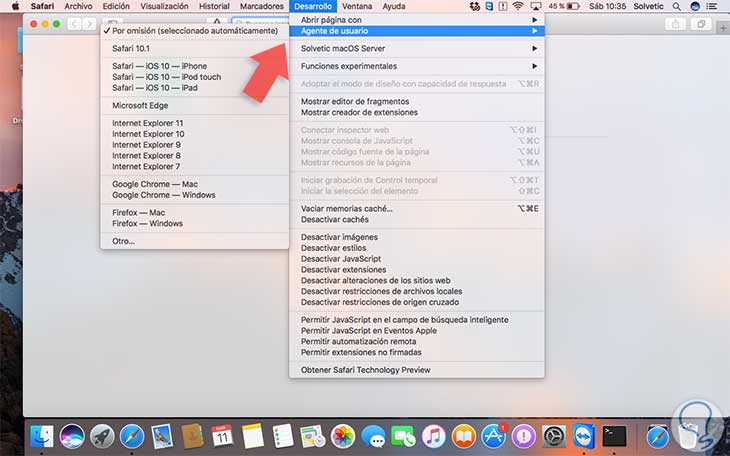Click TeamViewer icon in menu bar
This screenshot has width=730, height=456.
coord(489,6)
